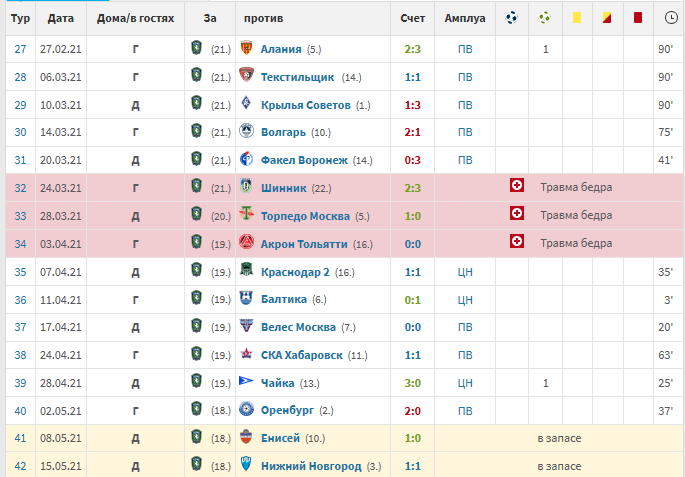Click the injury red cross icon for Shinnik match
This screenshot has width=685, height=477.
point(516,187)
